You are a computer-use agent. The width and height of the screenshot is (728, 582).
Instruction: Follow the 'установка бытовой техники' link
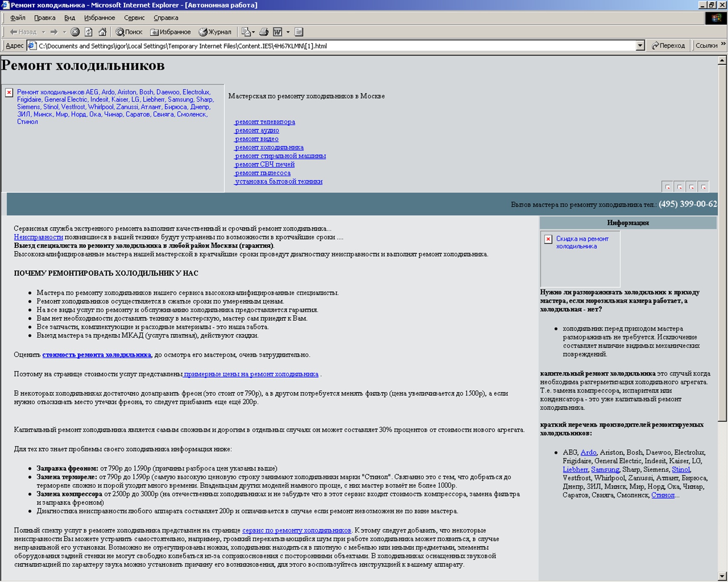click(278, 182)
